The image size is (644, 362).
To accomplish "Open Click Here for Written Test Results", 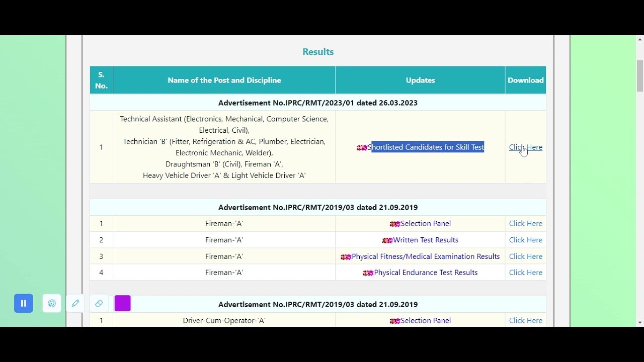I will (526, 240).
